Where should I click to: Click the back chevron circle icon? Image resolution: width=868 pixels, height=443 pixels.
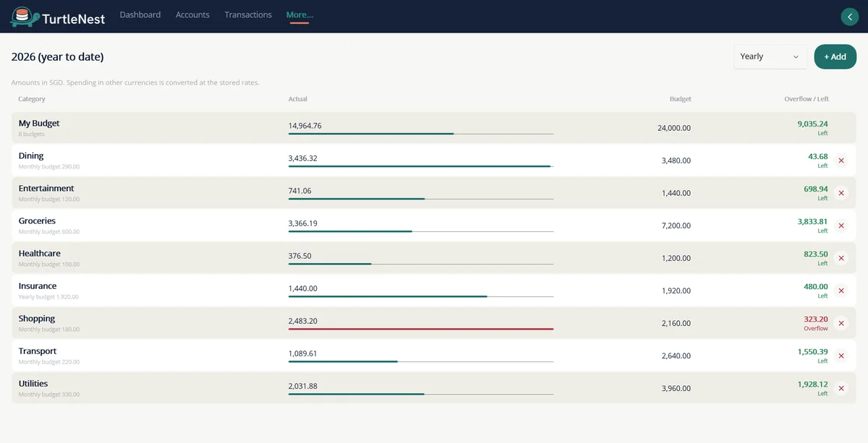click(848, 17)
